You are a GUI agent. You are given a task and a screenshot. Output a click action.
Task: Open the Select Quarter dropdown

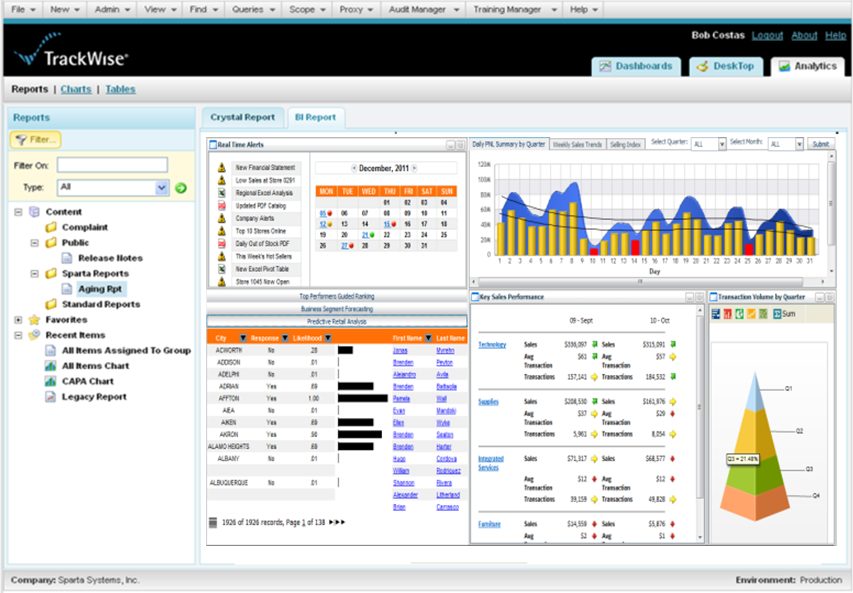[x=721, y=145]
